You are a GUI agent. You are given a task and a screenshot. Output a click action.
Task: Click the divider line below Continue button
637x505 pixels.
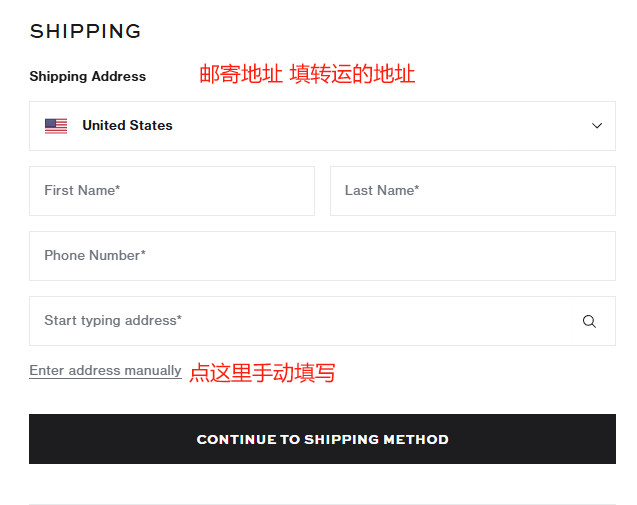click(322, 503)
